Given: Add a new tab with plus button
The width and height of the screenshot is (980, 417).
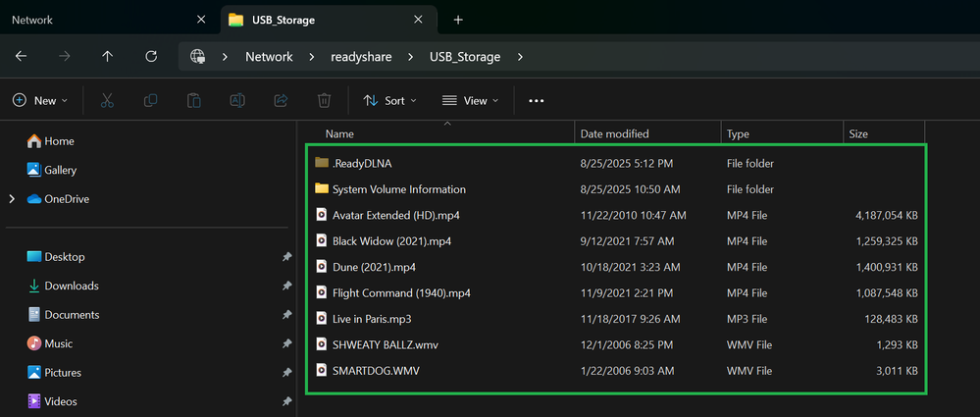Looking at the screenshot, I should click(x=458, y=20).
